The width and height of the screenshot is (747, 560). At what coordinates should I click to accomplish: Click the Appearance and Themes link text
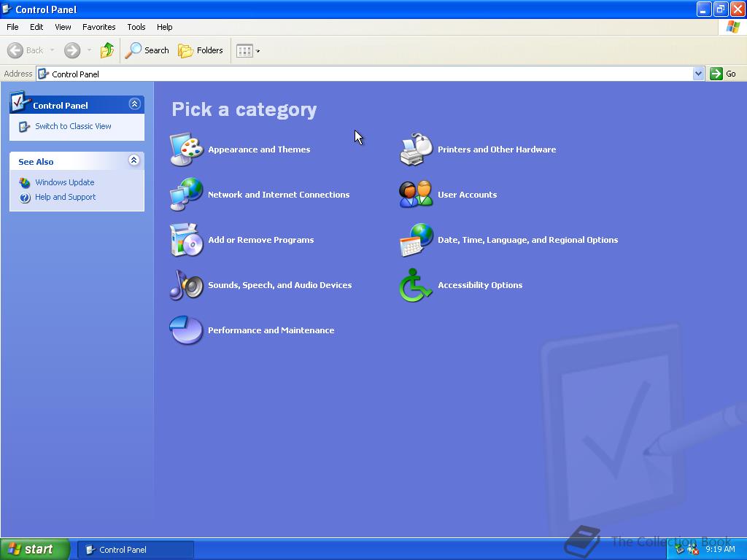tap(259, 149)
